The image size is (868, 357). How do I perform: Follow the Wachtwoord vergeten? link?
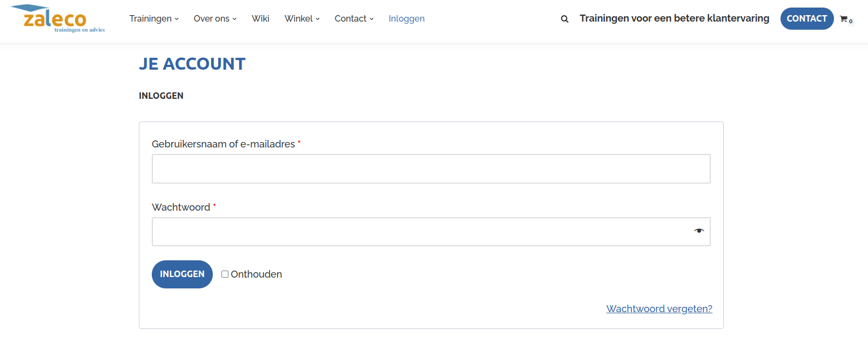(659, 309)
